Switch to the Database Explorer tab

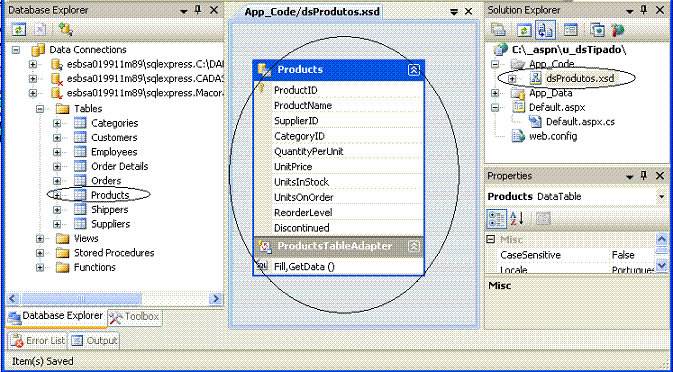[56, 317]
